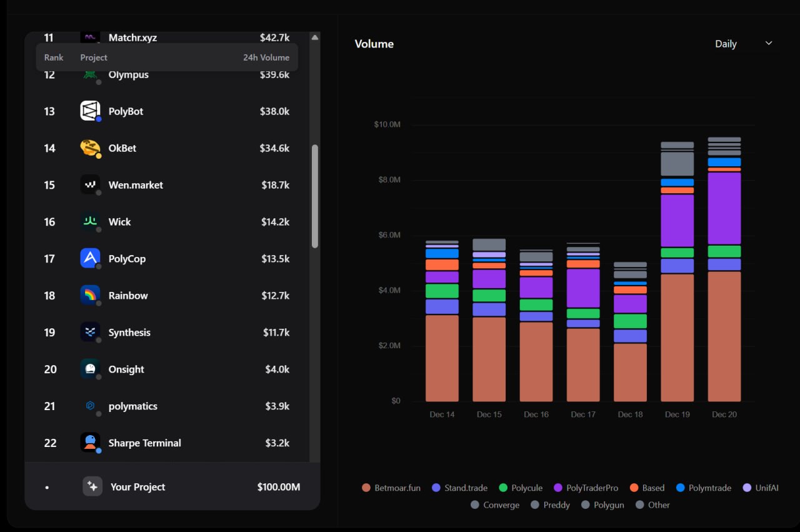Open the Onsight project row
The width and height of the screenshot is (800, 532).
167,369
